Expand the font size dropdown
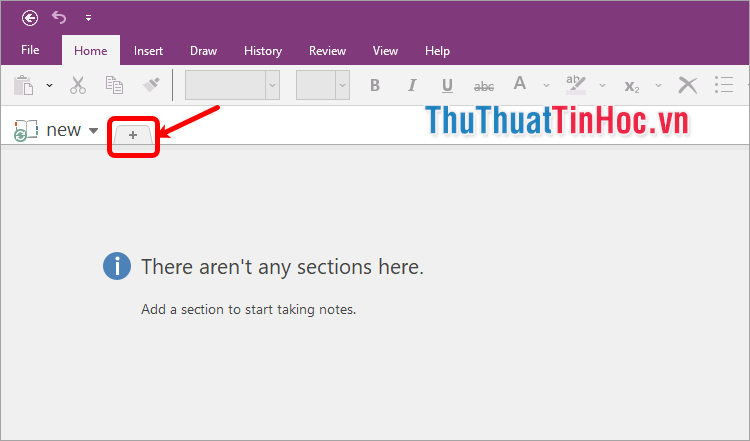 pos(342,85)
